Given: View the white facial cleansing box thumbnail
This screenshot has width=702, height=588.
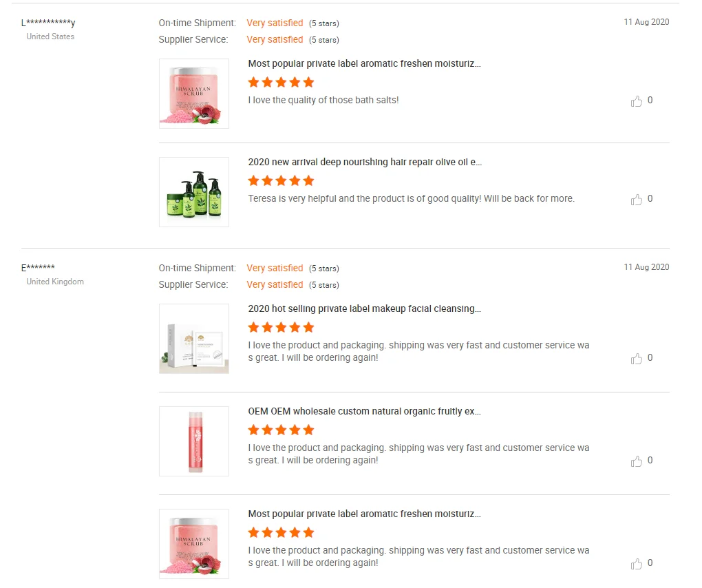Looking at the screenshot, I should [x=194, y=339].
